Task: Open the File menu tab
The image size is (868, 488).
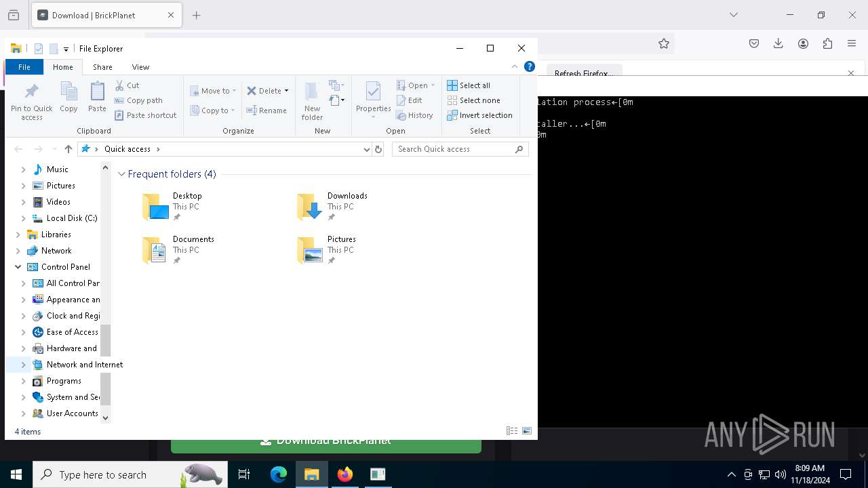Action: tap(24, 67)
